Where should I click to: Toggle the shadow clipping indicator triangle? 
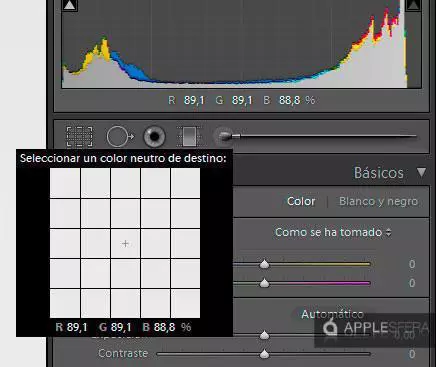click(70, 5)
